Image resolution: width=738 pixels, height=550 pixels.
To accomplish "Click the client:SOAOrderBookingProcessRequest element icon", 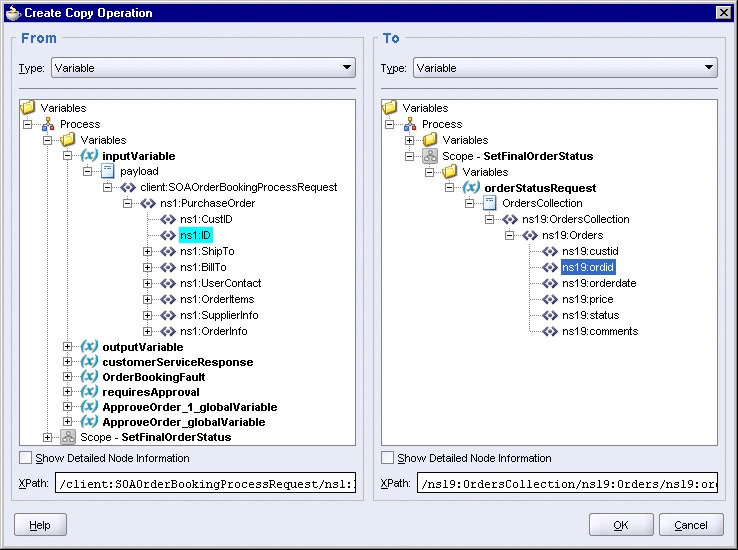I will tap(128, 187).
